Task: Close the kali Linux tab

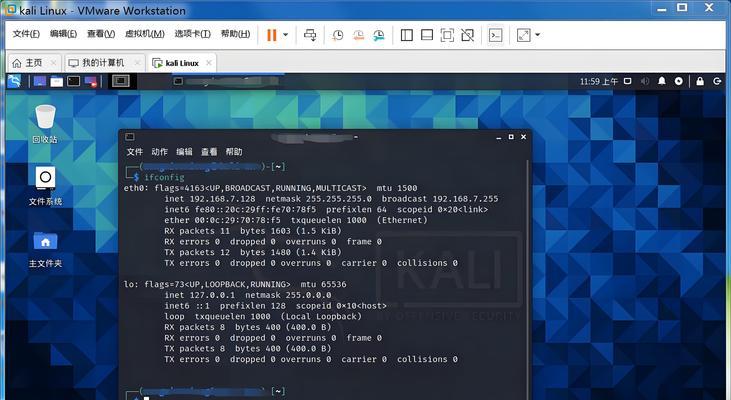Action: (209, 63)
